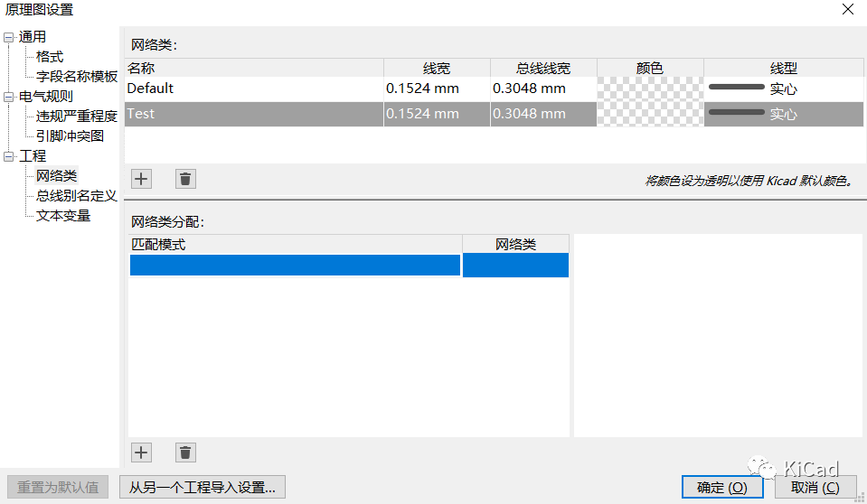Click the 线型 column header
867x504 pixels.
pyautogui.click(x=784, y=68)
